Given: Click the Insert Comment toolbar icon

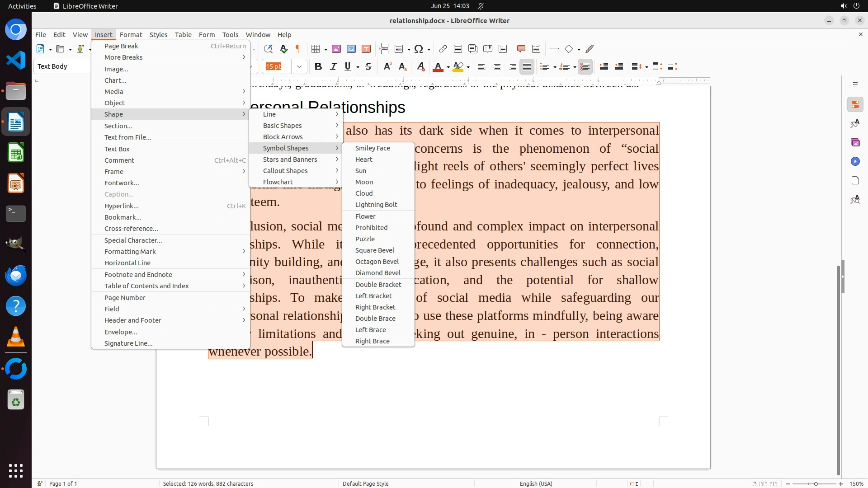Looking at the screenshot, I should [521, 49].
